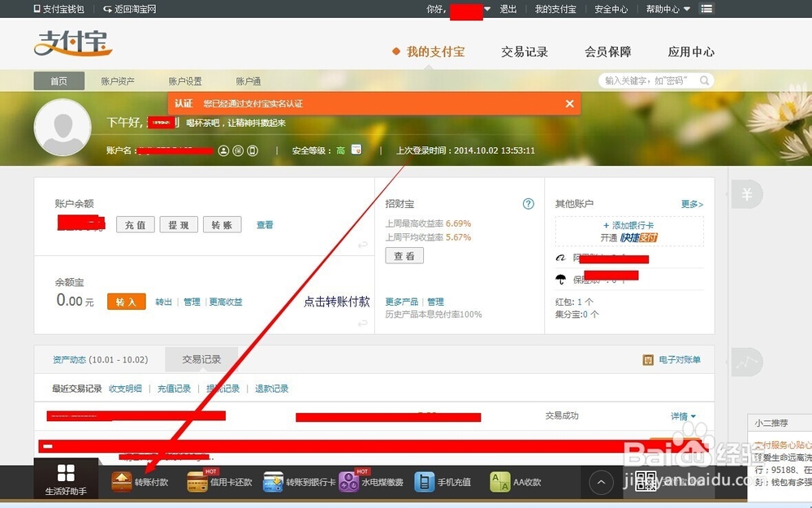812x508 pixels.
Task: Click the chart trend side tab icon
Action: click(x=746, y=362)
